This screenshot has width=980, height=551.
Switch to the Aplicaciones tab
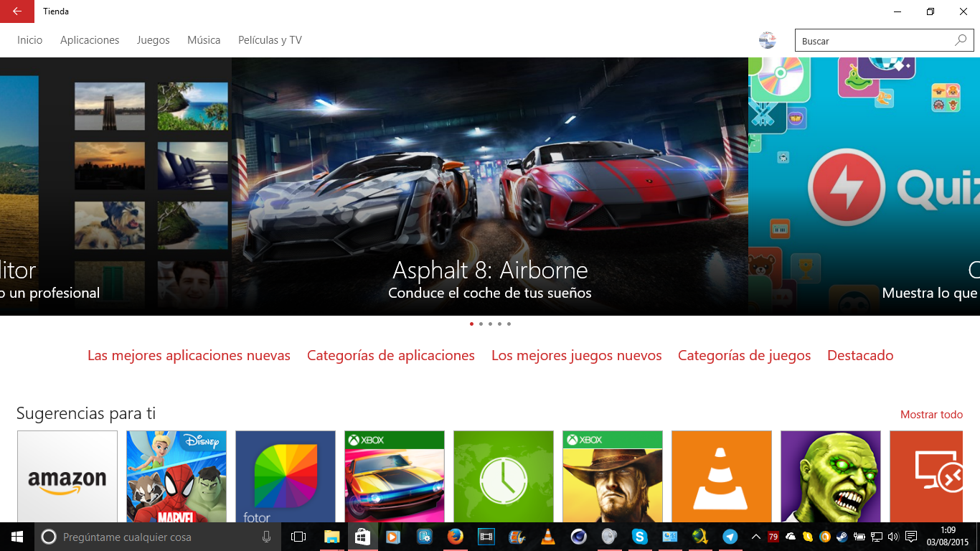pos(90,40)
